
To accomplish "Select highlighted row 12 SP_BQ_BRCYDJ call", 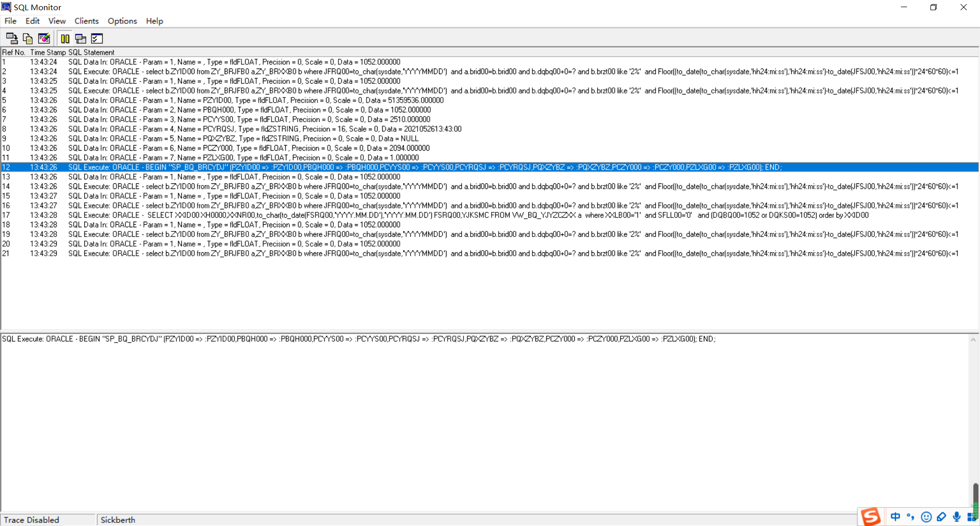I will coord(489,168).
